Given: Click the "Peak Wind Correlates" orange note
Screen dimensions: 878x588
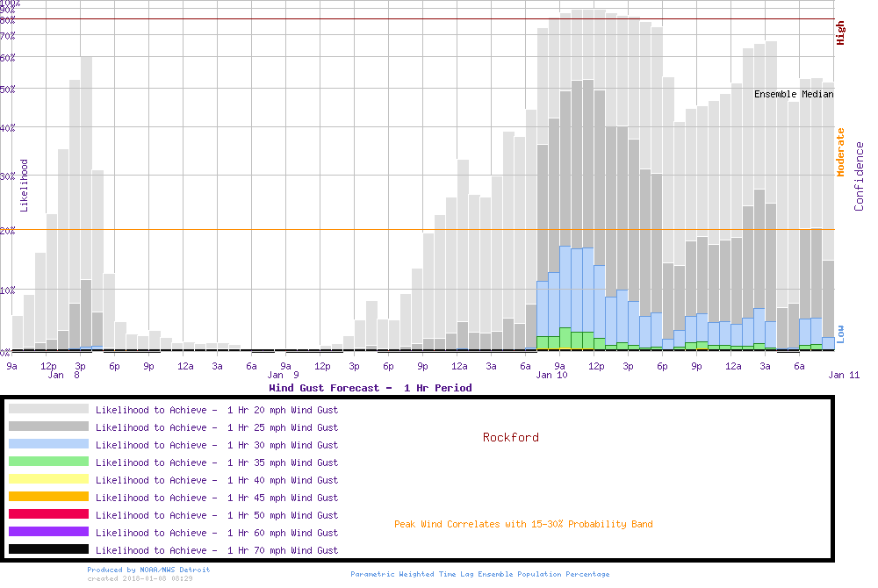Looking at the screenshot, I should [x=523, y=525].
